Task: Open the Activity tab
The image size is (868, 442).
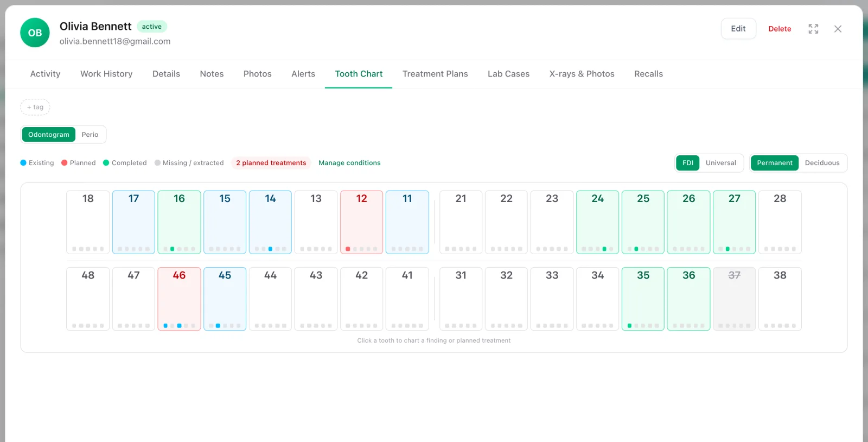Action: pyautogui.click(x=45, y=74)
